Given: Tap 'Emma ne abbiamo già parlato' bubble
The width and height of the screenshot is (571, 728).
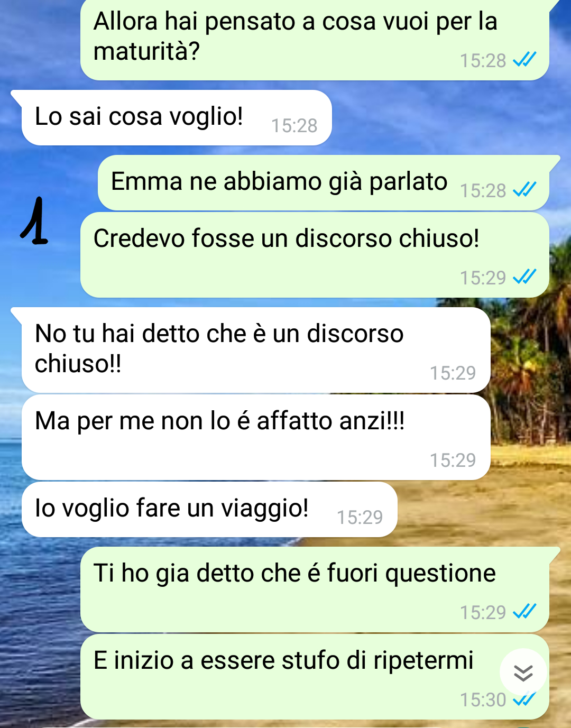Looking at the screenshot, I should pos(324,182).
